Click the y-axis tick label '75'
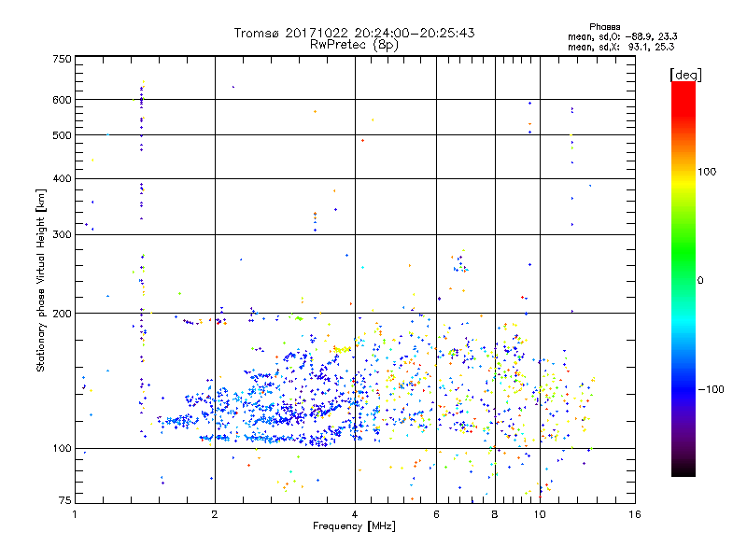The width and height of the screenshot is (747, 560). click(x=65, y=500)
